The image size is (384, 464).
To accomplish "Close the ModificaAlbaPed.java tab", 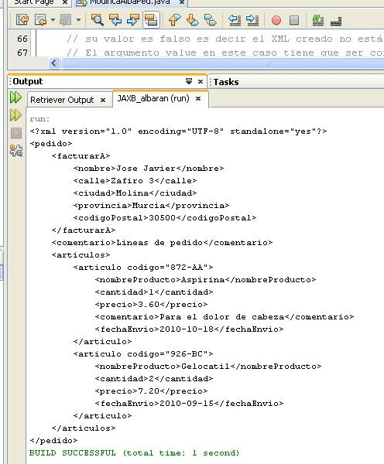I will coord(182,2).
